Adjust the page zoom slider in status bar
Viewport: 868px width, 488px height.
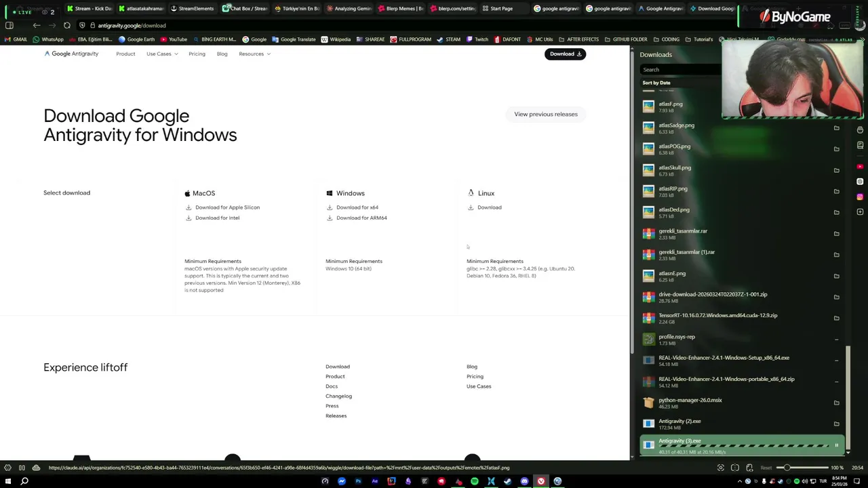(x=804, y=468)
